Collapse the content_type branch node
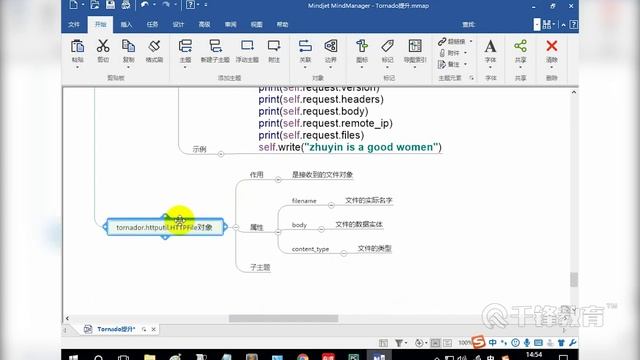This screenshot has height=360, width=640. click(344, 253)
